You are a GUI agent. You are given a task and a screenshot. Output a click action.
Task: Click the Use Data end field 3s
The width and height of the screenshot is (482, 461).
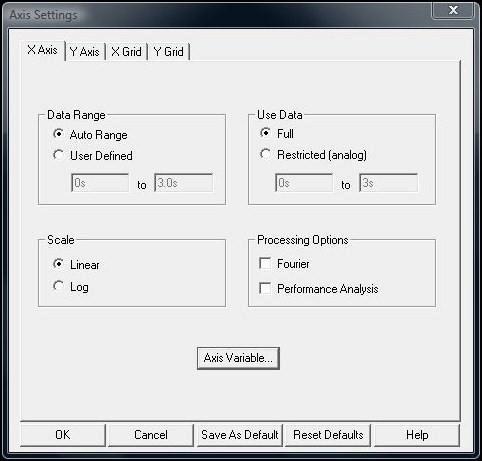point(388,183)
